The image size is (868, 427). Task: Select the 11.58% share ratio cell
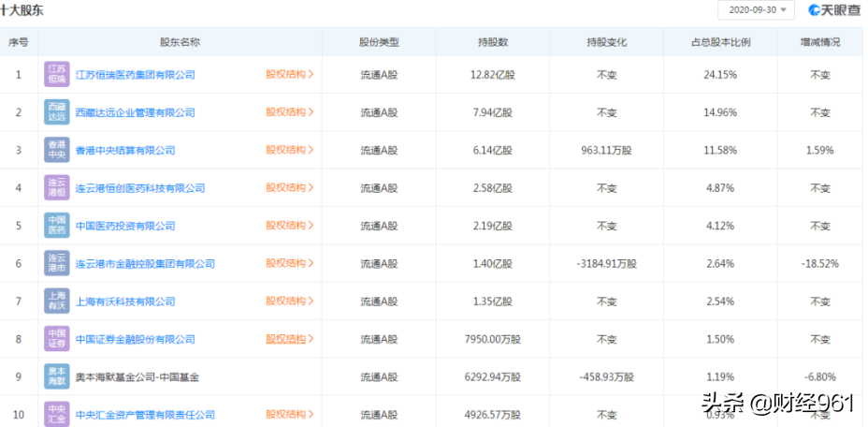click(721, 150)
